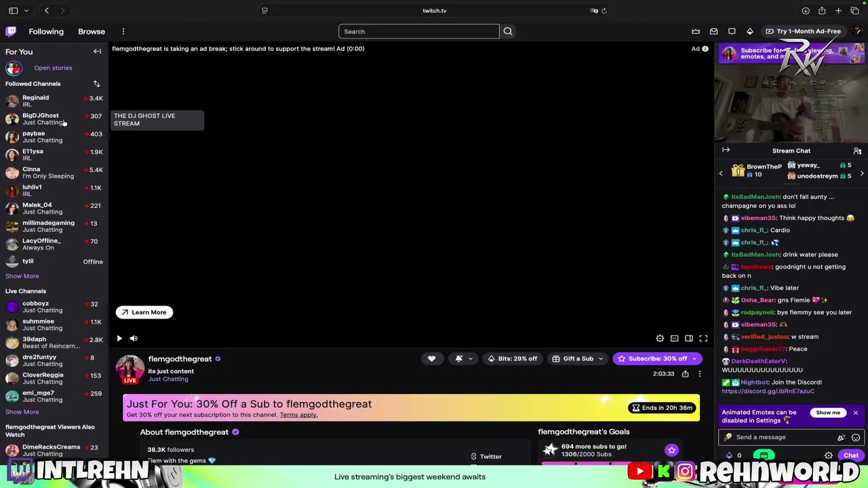Dismiss the Animated Emotes banner

pyautogui.click(x=856, y=413)
